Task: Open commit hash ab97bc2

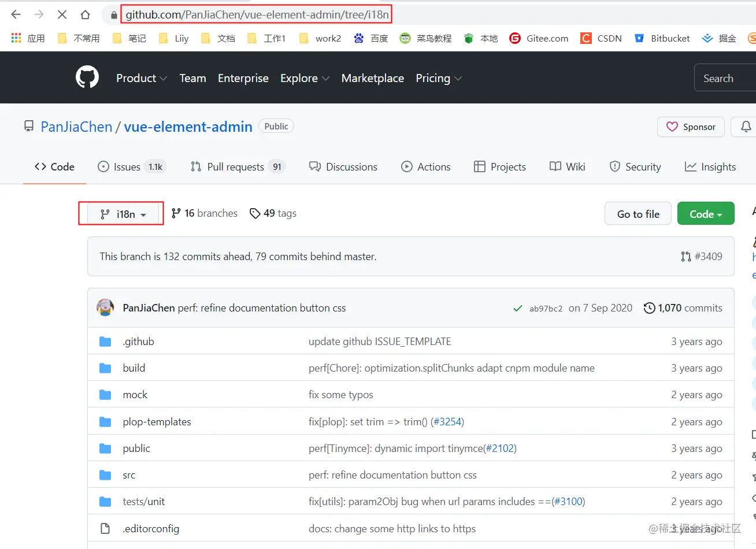Action: coord(546,309)
